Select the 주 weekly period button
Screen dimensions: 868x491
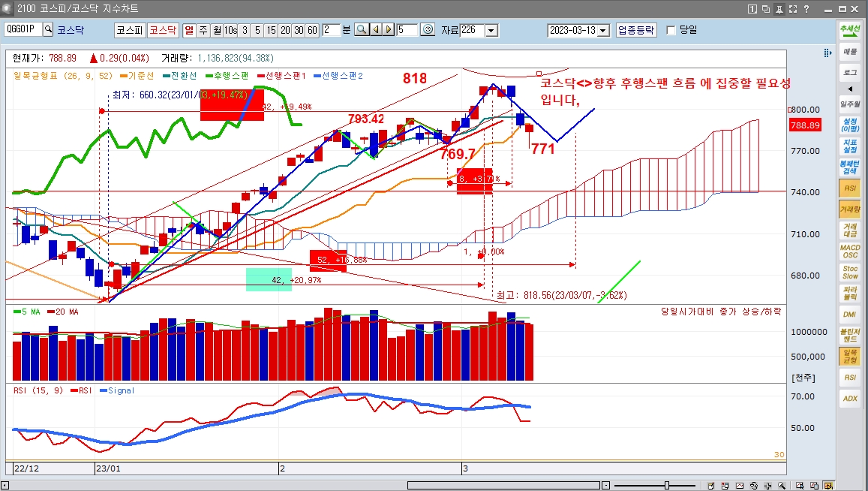click(x=204, y=30)
